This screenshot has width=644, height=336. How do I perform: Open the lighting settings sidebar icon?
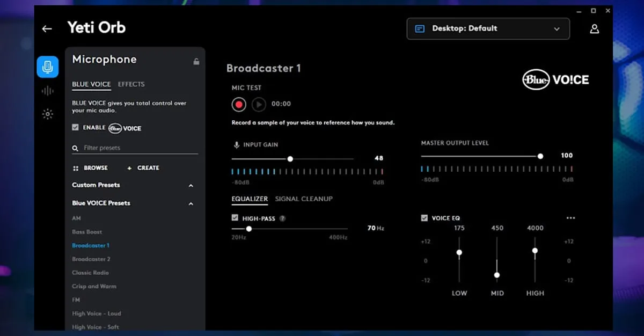(48, 114)
